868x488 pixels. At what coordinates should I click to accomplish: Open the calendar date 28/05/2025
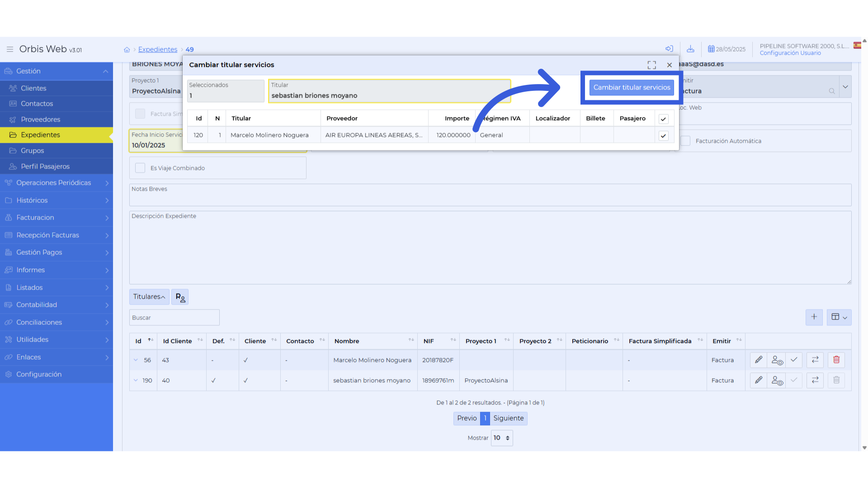pyautogui.click(x=726, y=49)
